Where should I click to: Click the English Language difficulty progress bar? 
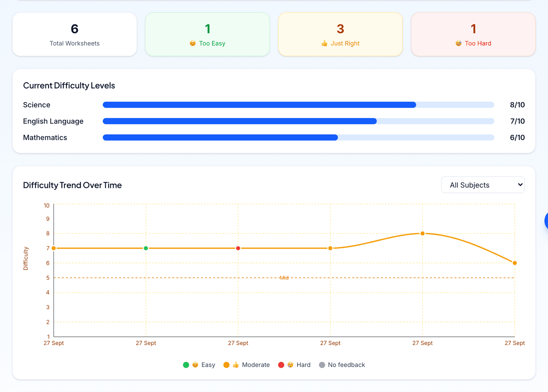pyautogui.click(x=298, y=121)
